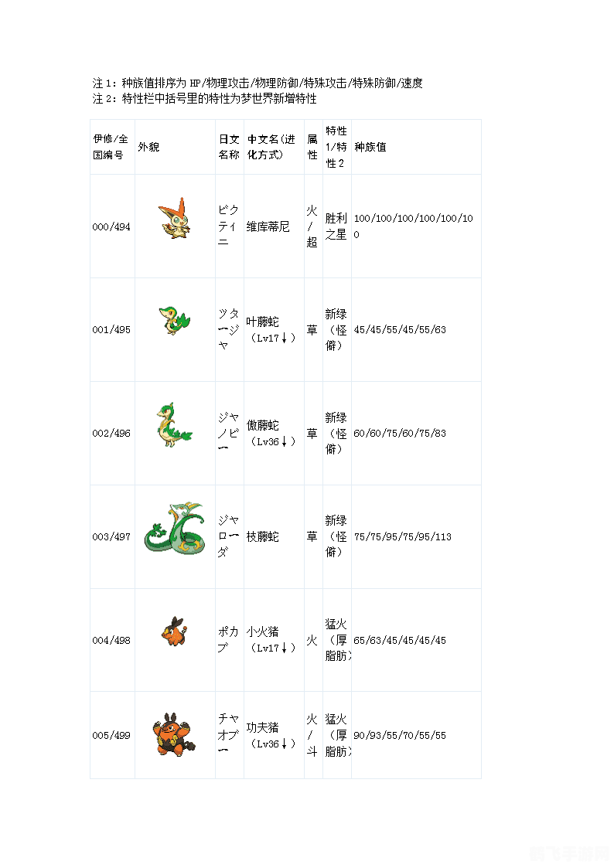
Task: Click the Victini sprite image
Action: tap(175, 218)
